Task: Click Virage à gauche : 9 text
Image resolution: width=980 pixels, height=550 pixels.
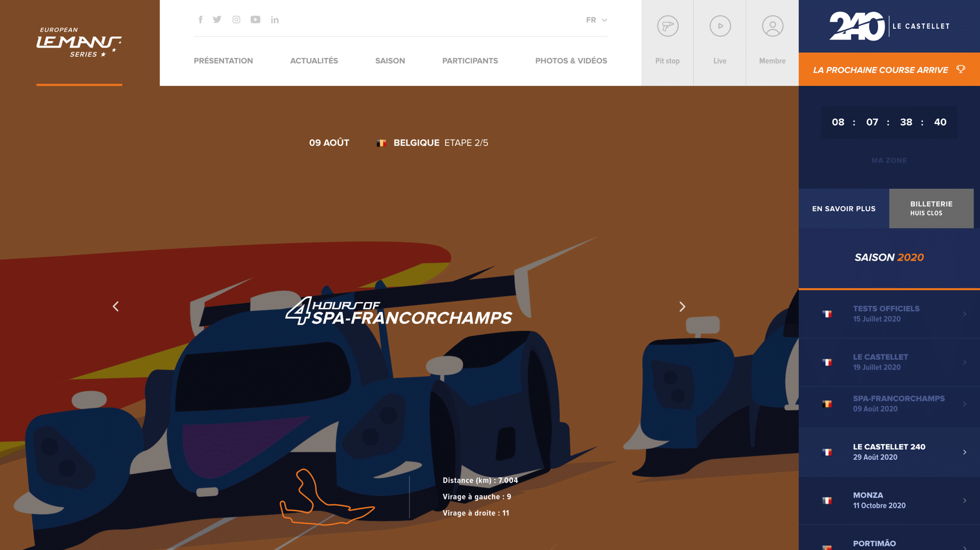Action: tap(477, 497)
